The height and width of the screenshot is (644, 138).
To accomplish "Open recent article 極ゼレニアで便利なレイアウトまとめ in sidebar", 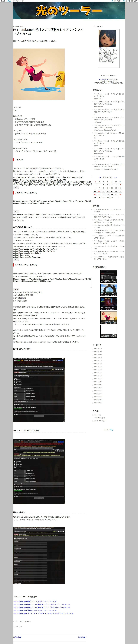I will [109, 210].
